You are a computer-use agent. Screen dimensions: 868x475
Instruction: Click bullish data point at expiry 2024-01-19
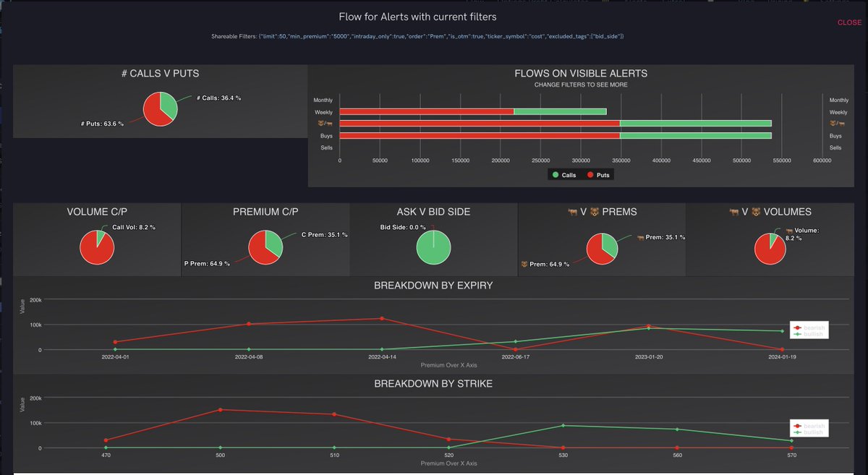tap(782, 331)
